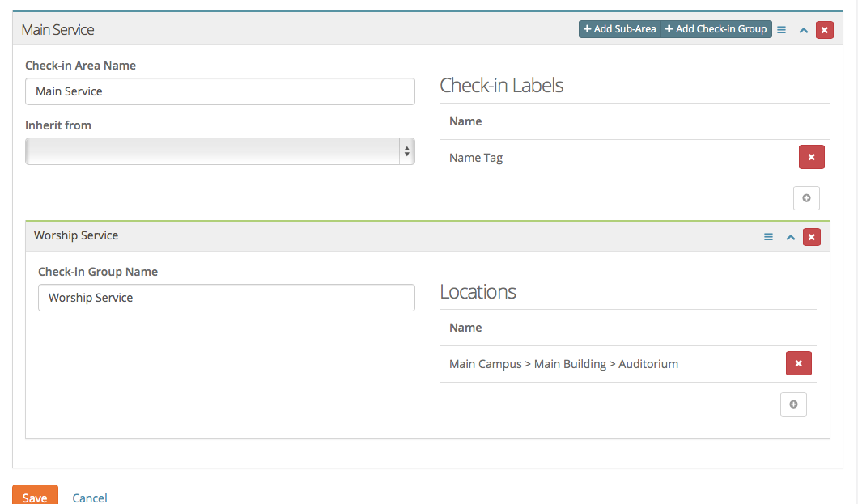This screenshot has height=504, width=858.
Task: Delete the Worship Service check-in group
Action: [x=811, y=236]
